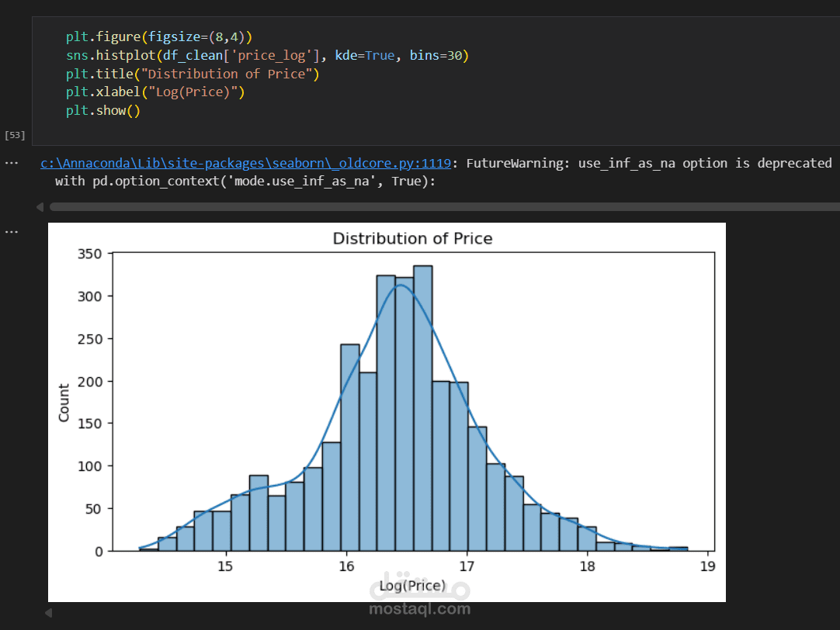Click the x-axis tick label 19
The height and width of the screenshot is (630, 840).
point(708,566)
